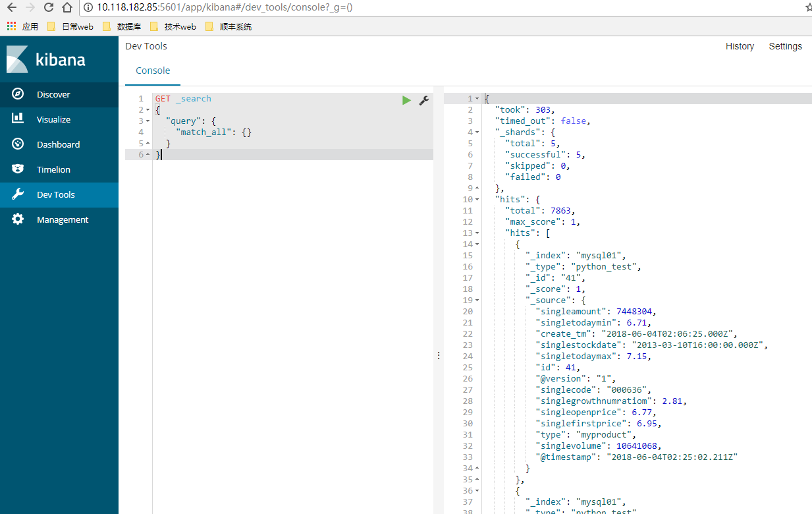Click "total": 7863 value

point(560,210)
